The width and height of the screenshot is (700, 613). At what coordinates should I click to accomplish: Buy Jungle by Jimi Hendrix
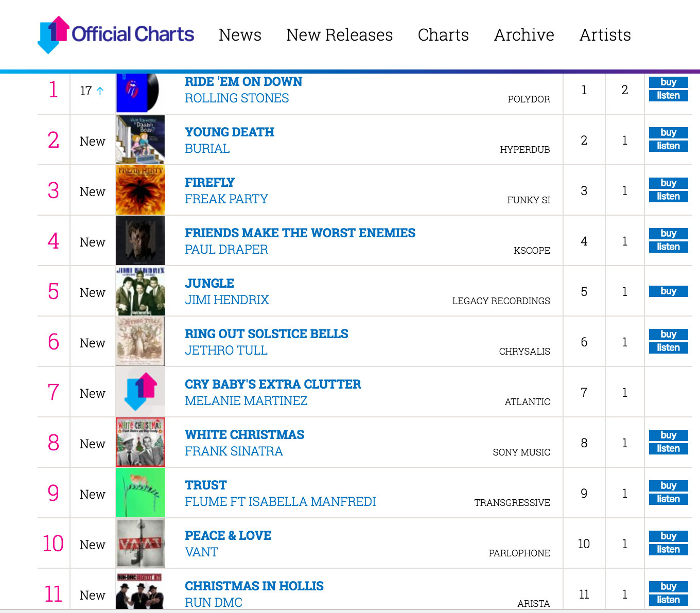pos(668,291)
